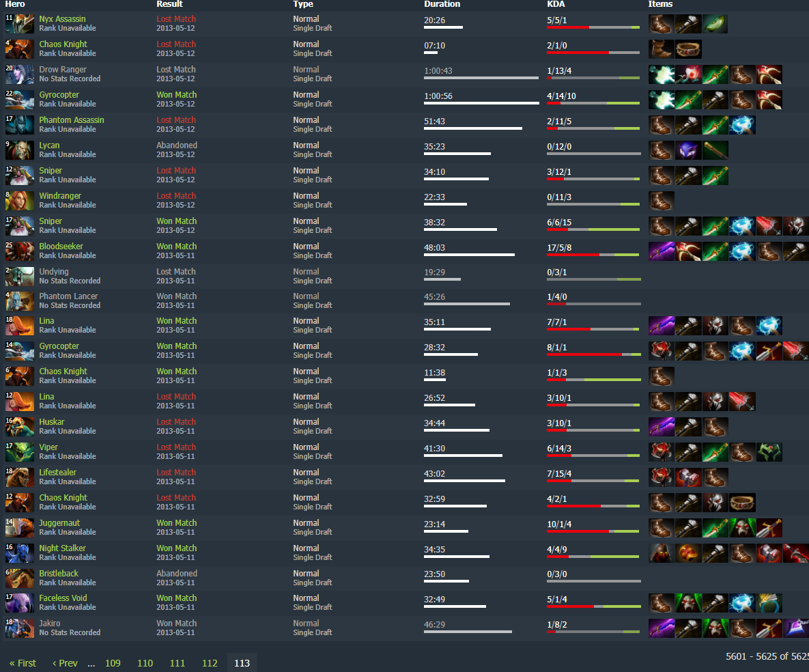The image size is (809, 672).
Task: Click the Result column header
Action: click(x=170, y=4)
